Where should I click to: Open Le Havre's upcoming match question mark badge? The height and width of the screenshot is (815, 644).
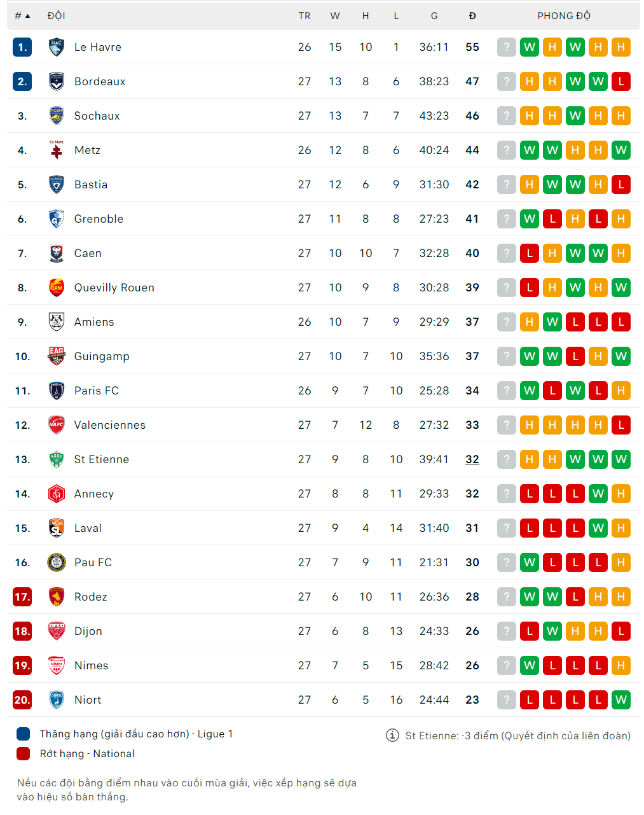coord(506,46)
